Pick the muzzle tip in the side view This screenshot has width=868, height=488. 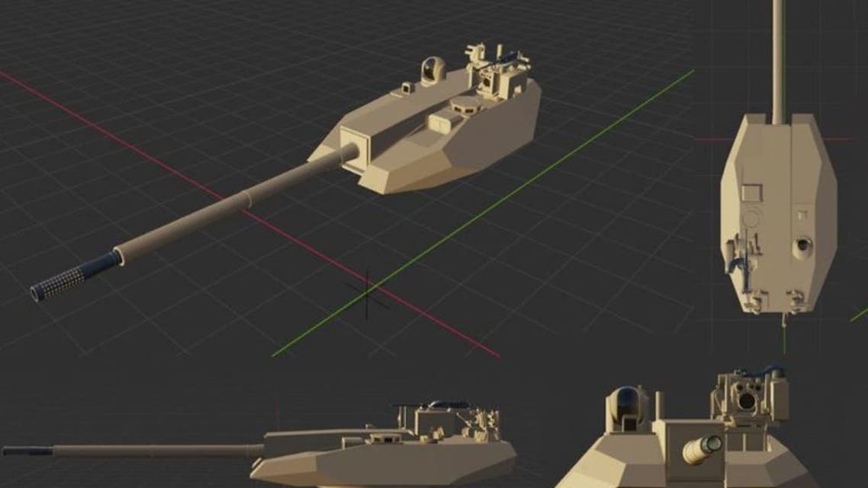(x=15, y=451)
